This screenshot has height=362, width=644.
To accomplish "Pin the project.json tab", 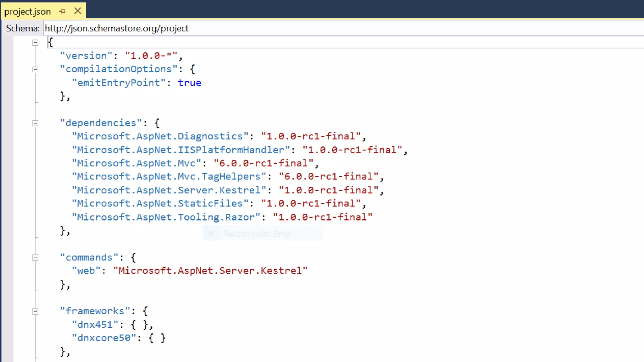I will coord(62,11).
